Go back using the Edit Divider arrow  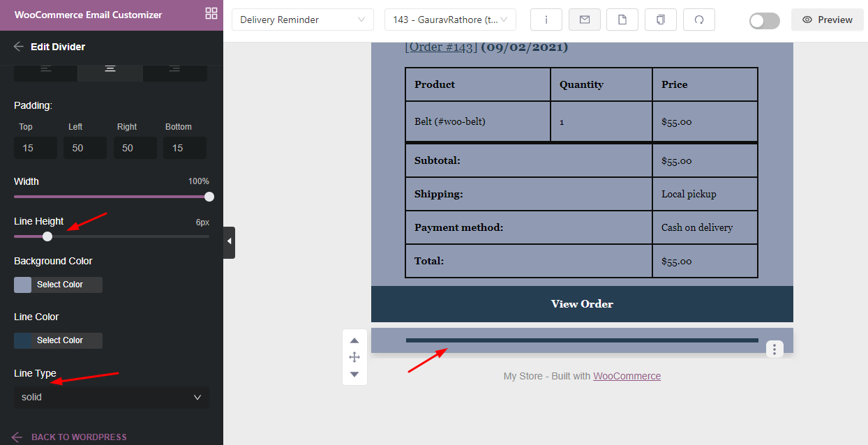click(x=19, y=47)
